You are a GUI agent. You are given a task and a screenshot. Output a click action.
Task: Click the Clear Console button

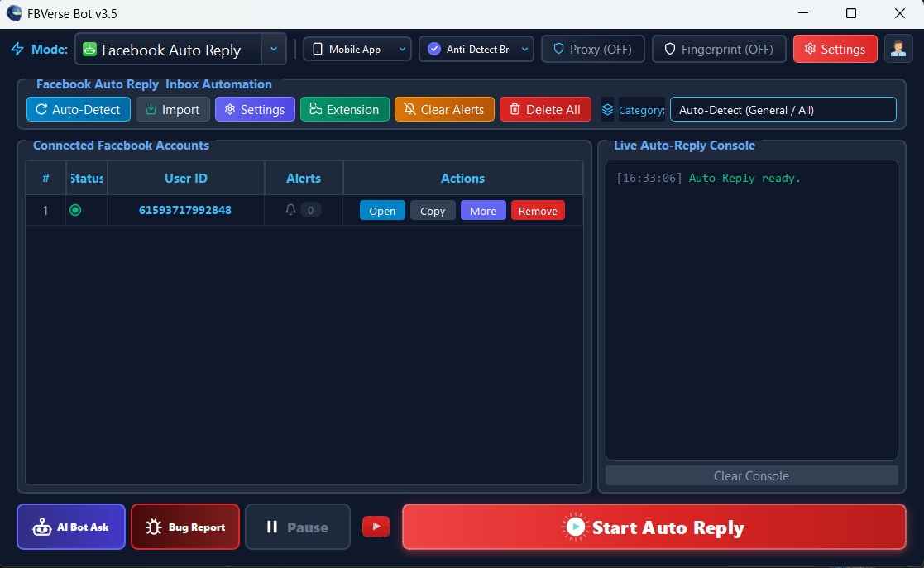click(x=751, y=475)
